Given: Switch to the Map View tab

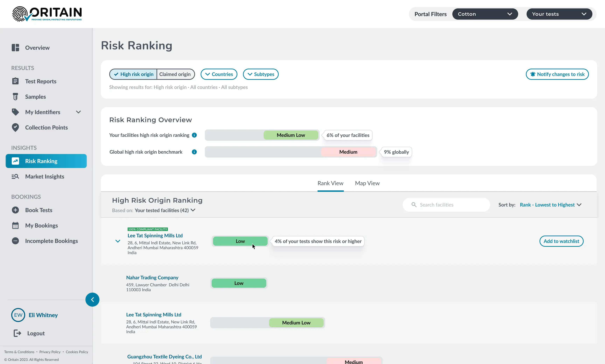Looking at the screenshot, I should point(367,183).
